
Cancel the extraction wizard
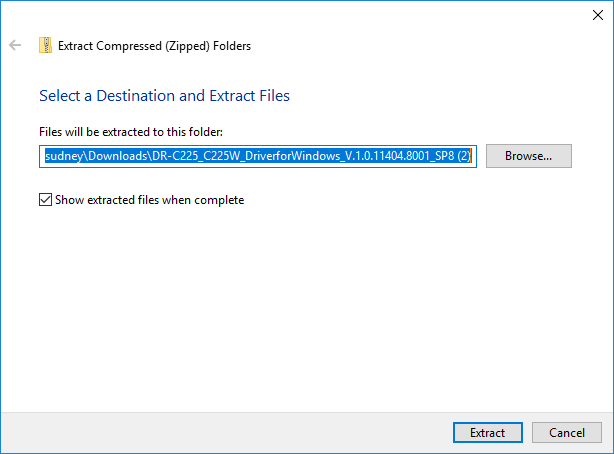click(x=567, y=432)
